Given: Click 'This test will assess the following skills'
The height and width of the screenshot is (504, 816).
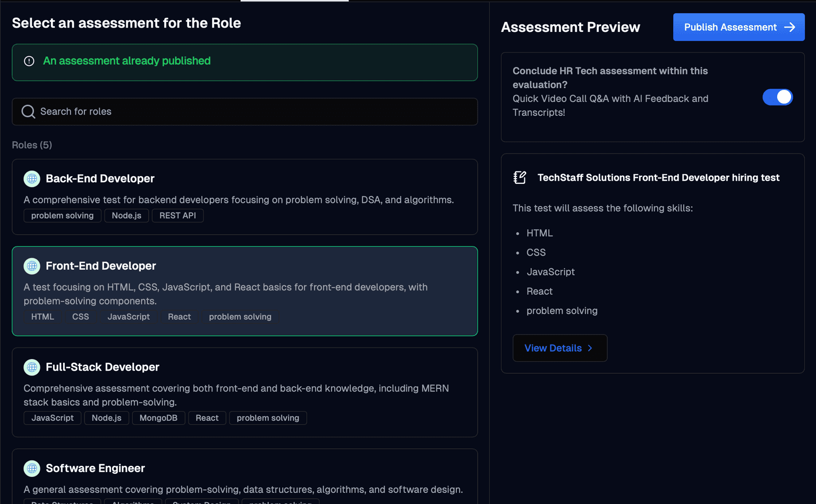Looking at the screenshot, I should 602,208.
